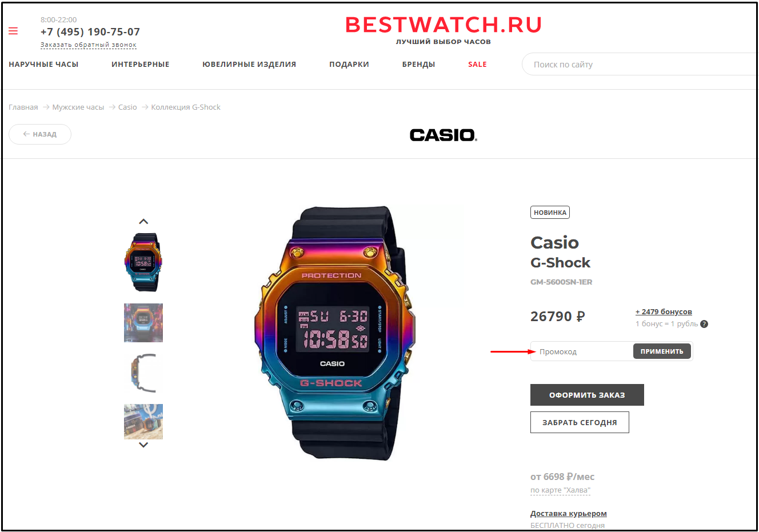The width and height of the screenshot is (759, 532).
Task: Select the watch side-profile thumbnail
Action: coord(143,373)
